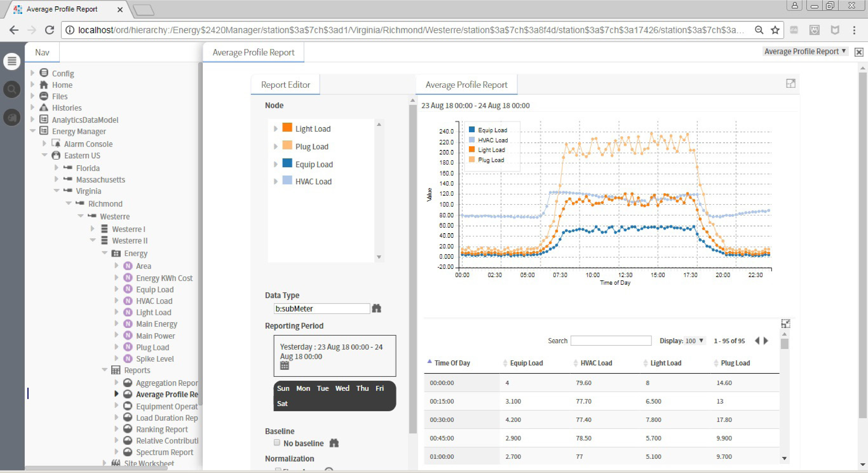Open the Display 100 rows dropdown

pos(695,341)
